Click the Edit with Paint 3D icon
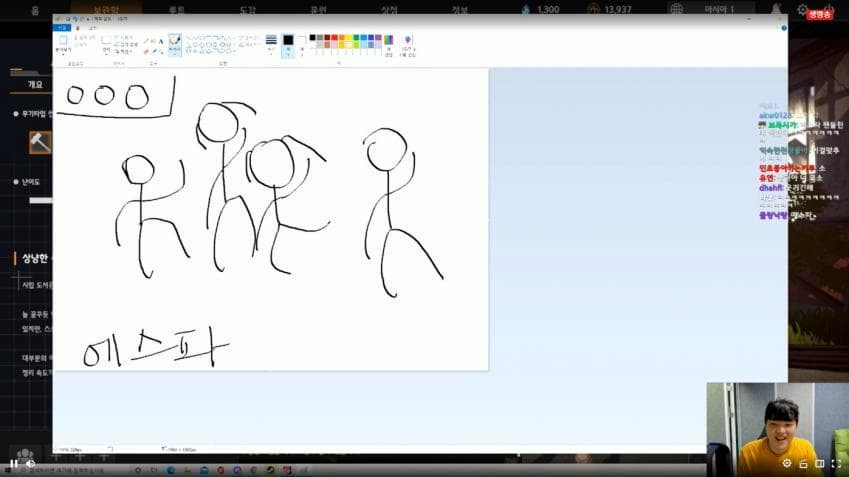Viewport: 849px width, 477px height. 408,41
